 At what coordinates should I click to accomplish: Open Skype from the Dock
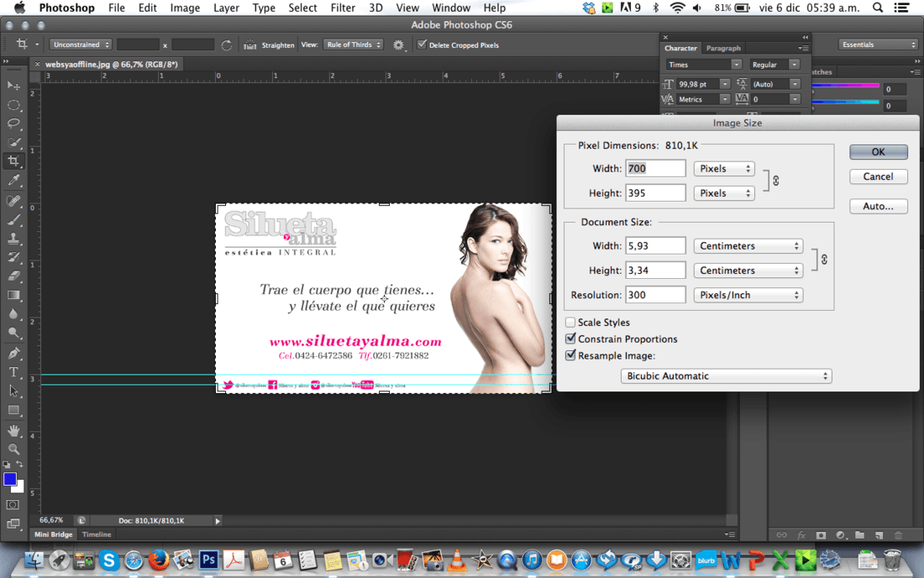[108, 560]
